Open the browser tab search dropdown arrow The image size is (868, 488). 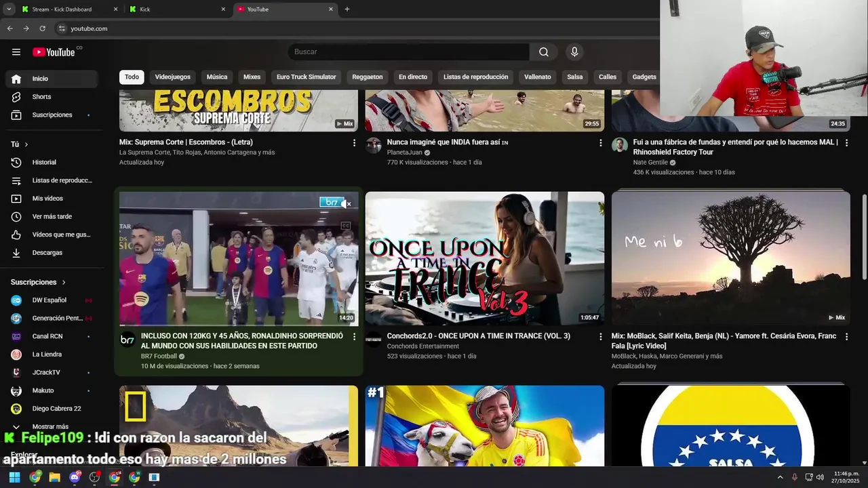[9, 9]
